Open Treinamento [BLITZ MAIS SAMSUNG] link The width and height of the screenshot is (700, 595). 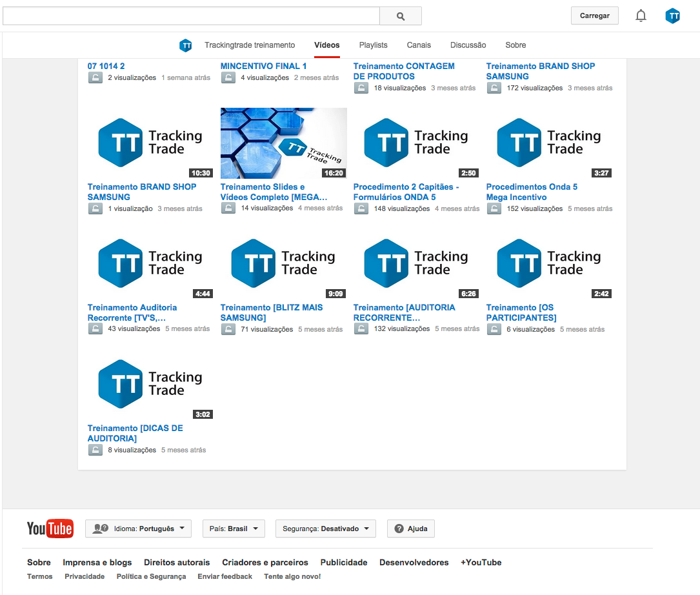click(272, 312)
